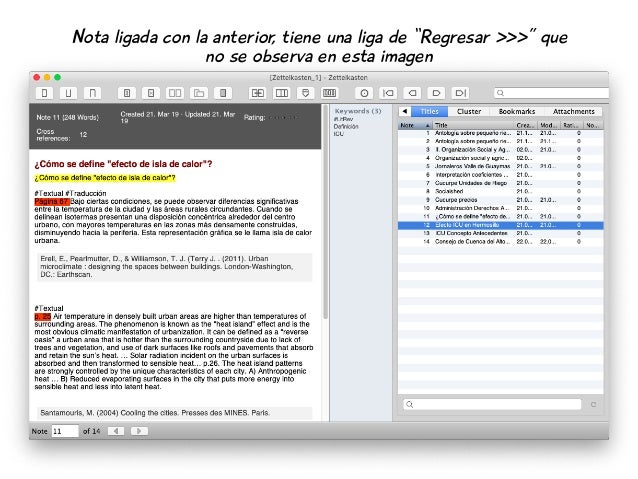The height and width of the screenshot is (479, 638).
Task: Click the Crea... column header
Action: (x=526, y=125)
